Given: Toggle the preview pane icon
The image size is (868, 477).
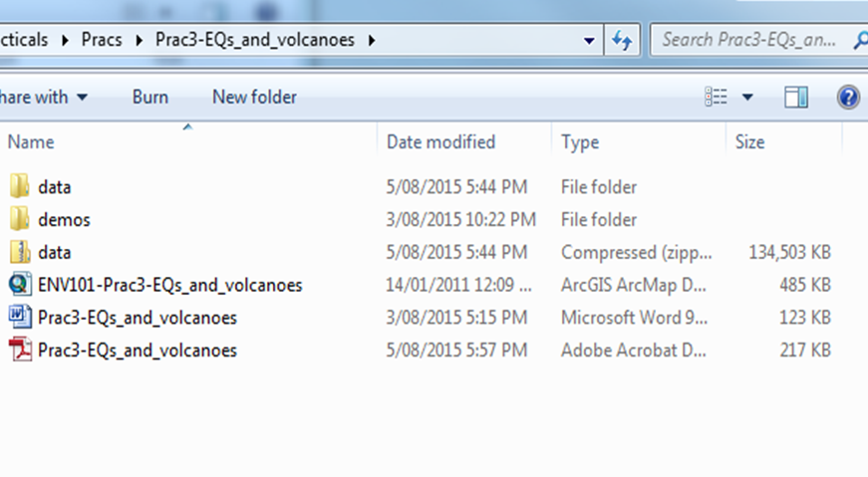Looking at the screenshot, I should click(796, 98).
